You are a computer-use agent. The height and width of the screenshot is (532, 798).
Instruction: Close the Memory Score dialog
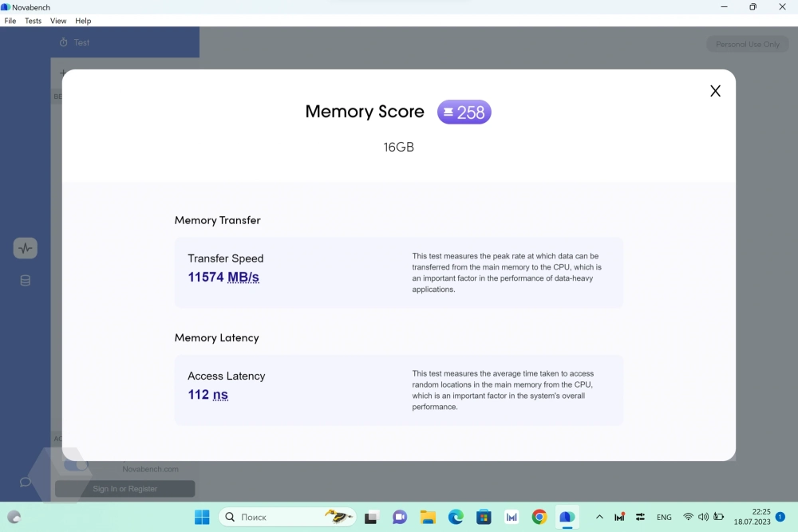point(715,91)
